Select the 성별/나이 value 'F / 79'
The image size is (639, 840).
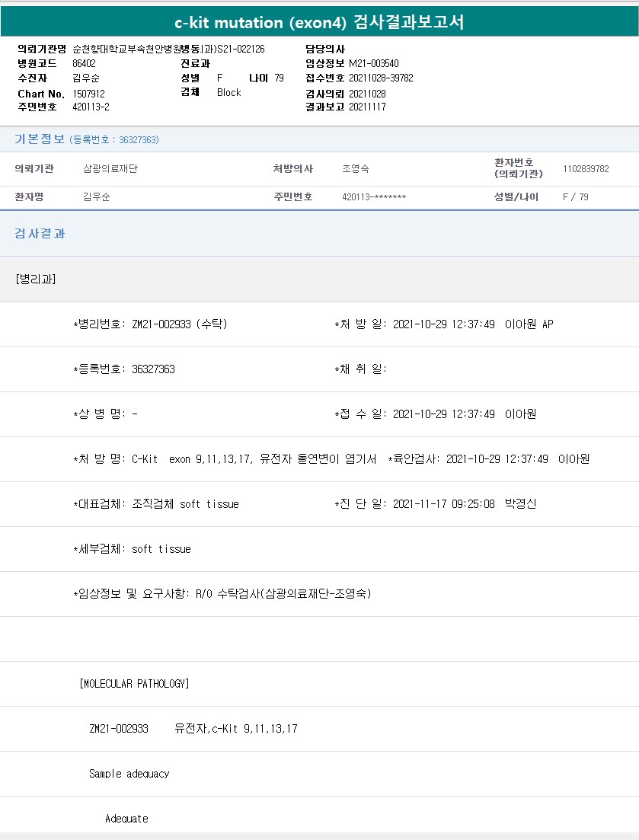point(576,196)
